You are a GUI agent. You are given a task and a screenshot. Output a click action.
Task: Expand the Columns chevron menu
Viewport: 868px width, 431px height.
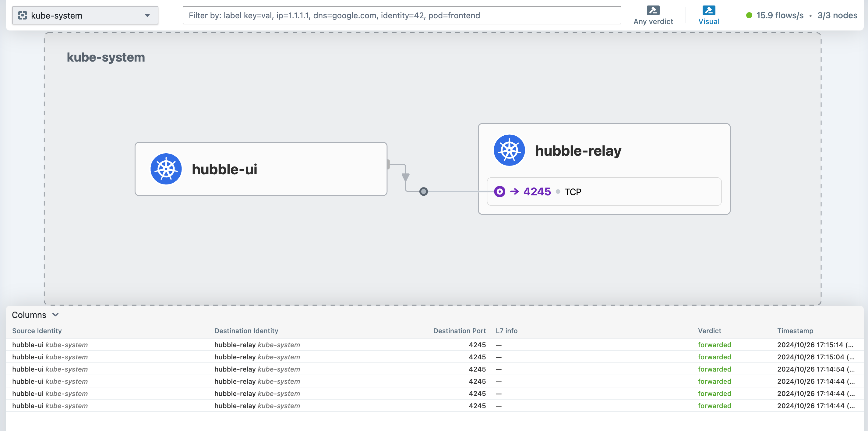(56, 315)
